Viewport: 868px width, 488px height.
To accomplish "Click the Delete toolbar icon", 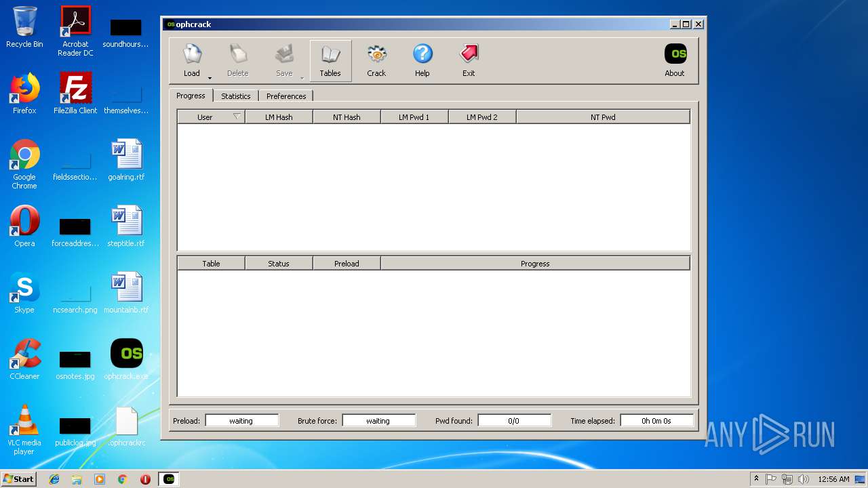I will (x=238, y=60).
